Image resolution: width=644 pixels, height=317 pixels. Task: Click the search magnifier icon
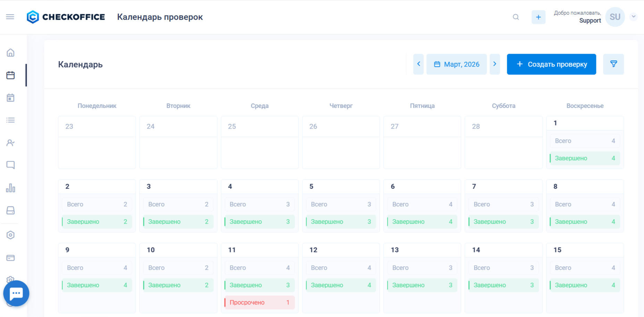coord(516,17)
